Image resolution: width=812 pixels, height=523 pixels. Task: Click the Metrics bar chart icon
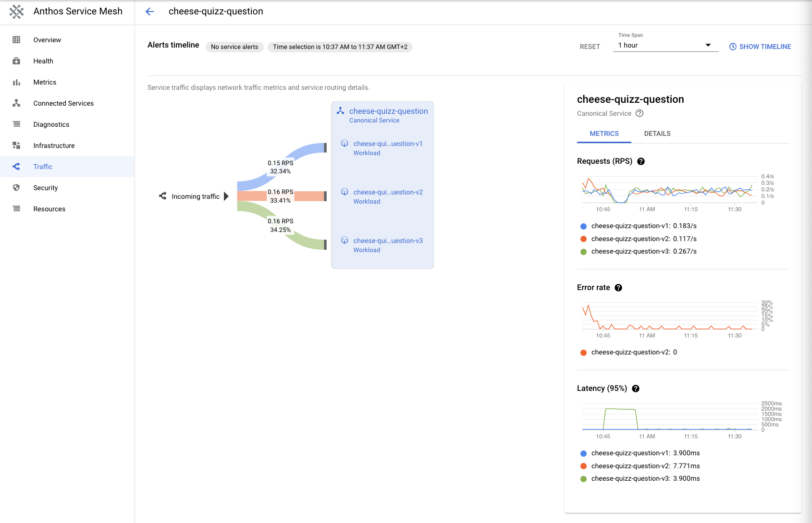[x=16, y=82]
